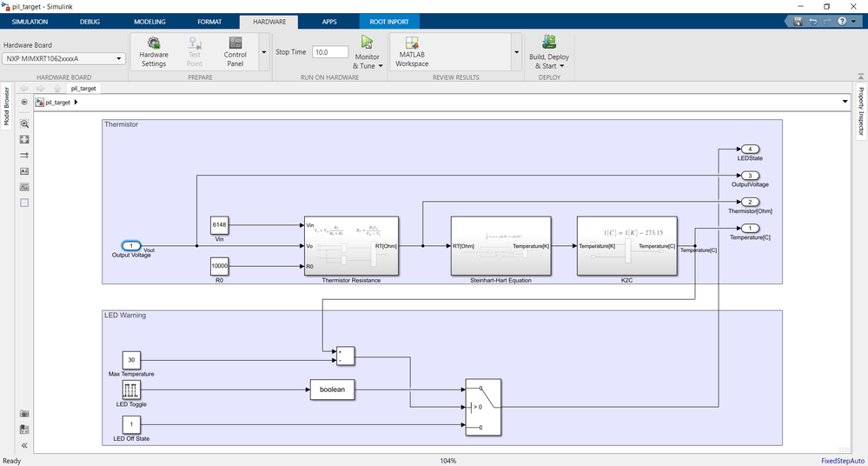Viewport: 868px width, 466px height.
Task: Go back in the model navigation
Action: (x=23, y=89)
